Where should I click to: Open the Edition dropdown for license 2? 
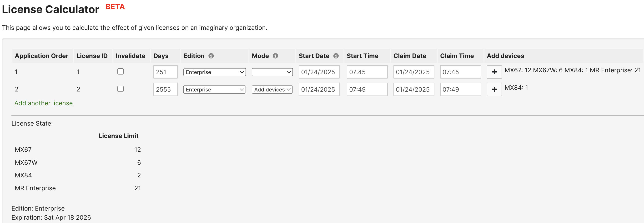[x=214, y=89]
